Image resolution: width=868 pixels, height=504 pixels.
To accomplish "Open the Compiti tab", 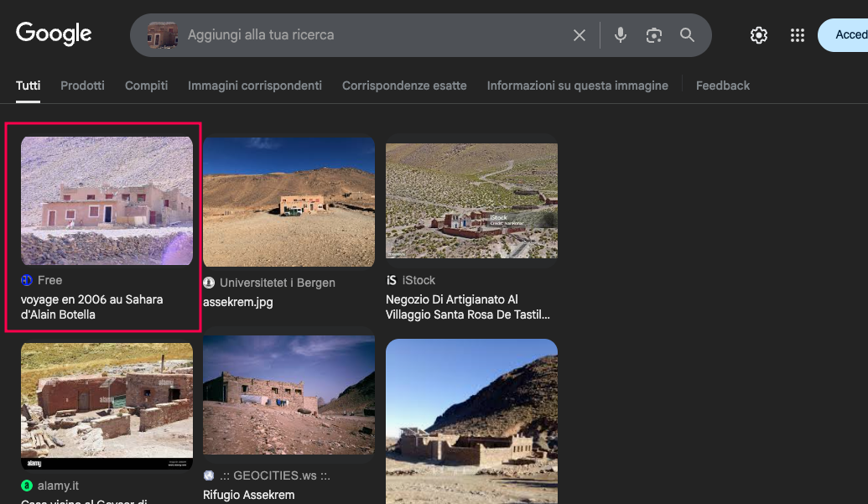I will tap(146, 86).
